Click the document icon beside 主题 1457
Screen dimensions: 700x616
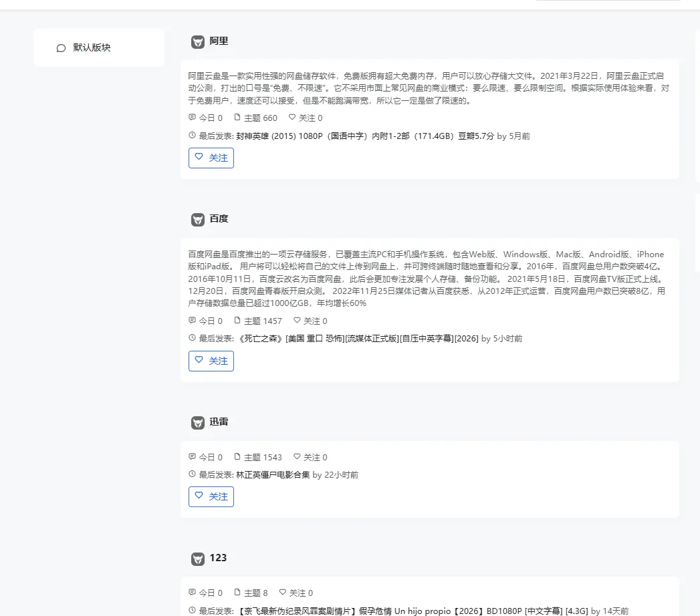[x=237, y=320]
